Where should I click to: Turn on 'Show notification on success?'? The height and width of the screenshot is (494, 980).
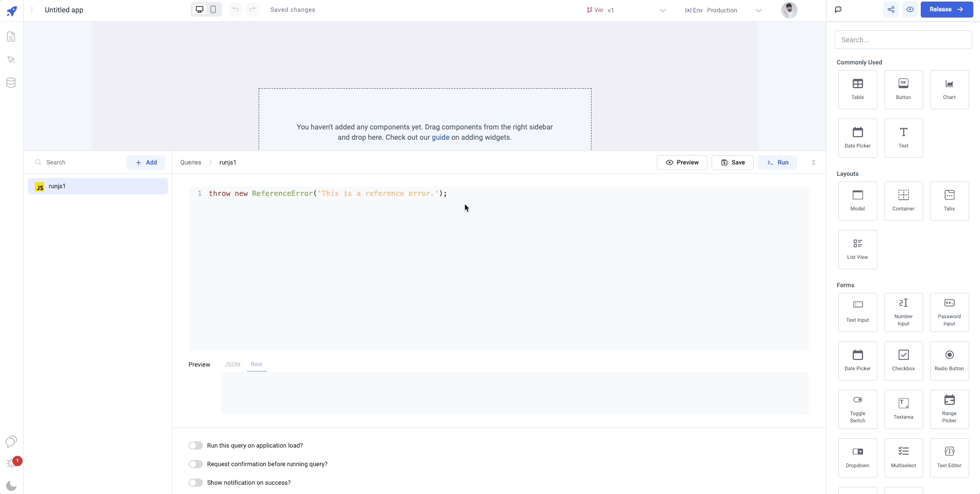196,483
